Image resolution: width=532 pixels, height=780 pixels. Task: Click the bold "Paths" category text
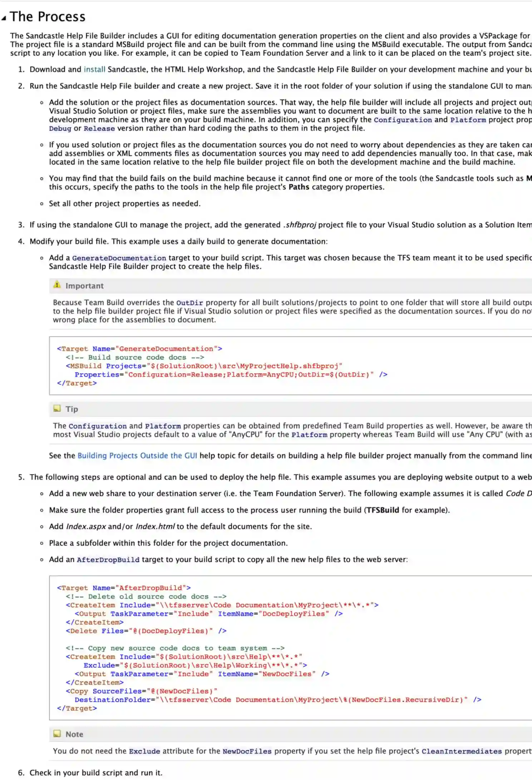click(x=299, y=187)
